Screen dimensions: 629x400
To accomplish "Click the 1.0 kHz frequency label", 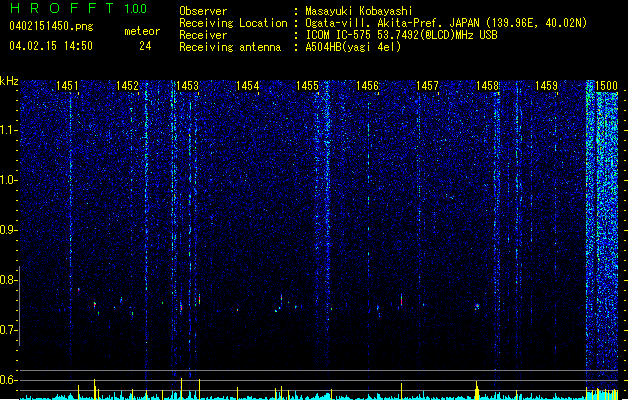I will point(9,180).
